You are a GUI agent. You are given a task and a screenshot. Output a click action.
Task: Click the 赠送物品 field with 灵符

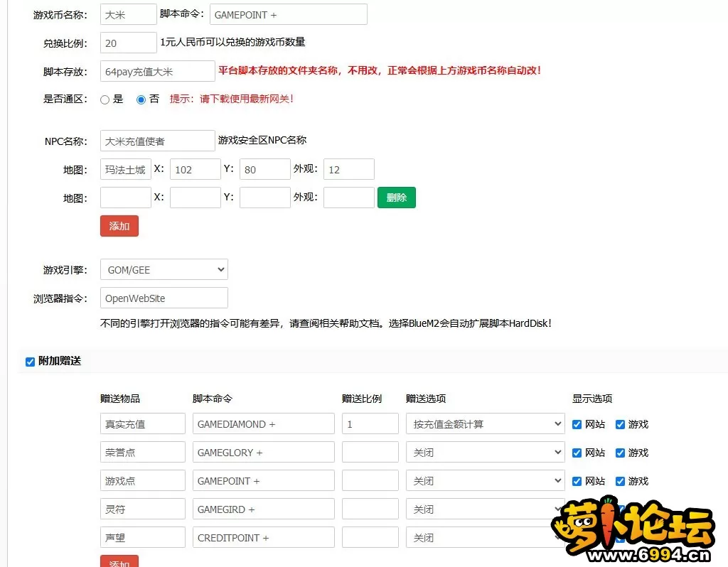[142, 509]
